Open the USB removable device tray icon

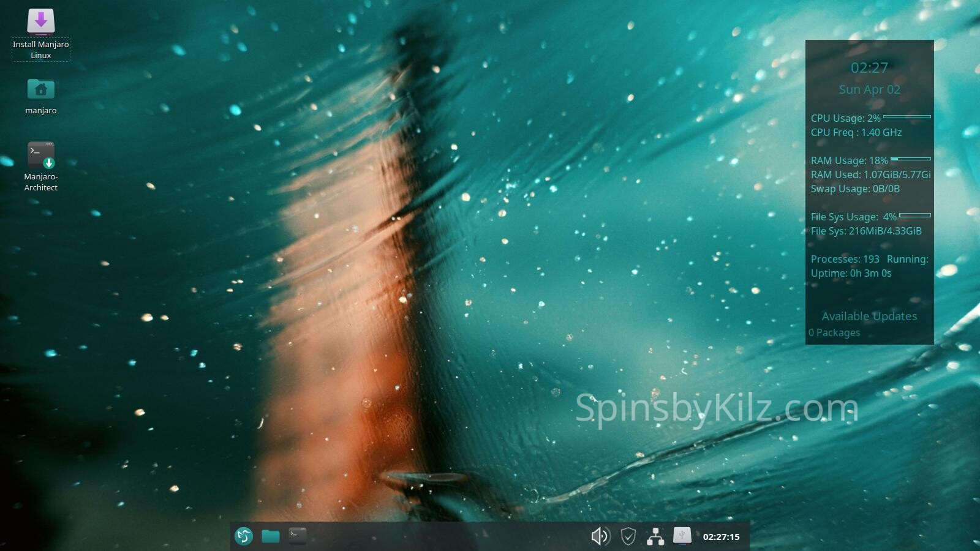click(x=682, y=536)
